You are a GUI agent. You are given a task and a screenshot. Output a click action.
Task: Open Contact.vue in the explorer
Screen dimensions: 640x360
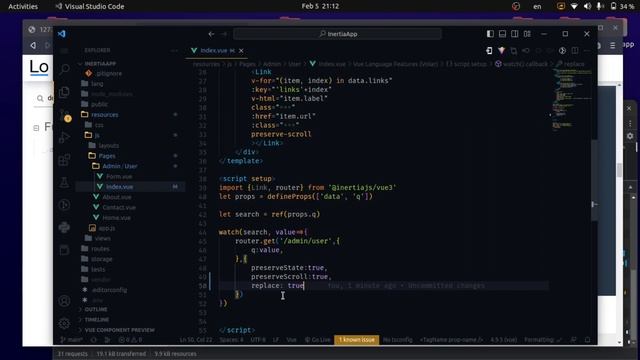(119, 207)
